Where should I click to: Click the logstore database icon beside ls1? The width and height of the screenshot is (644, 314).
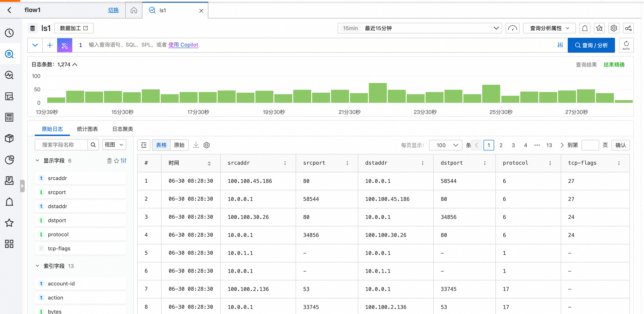click(x=33, y=28)
